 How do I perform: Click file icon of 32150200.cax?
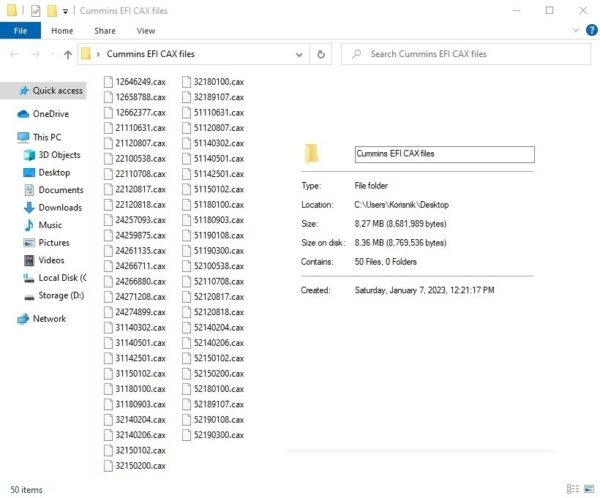pyautogui.click(x=108, y=465)
